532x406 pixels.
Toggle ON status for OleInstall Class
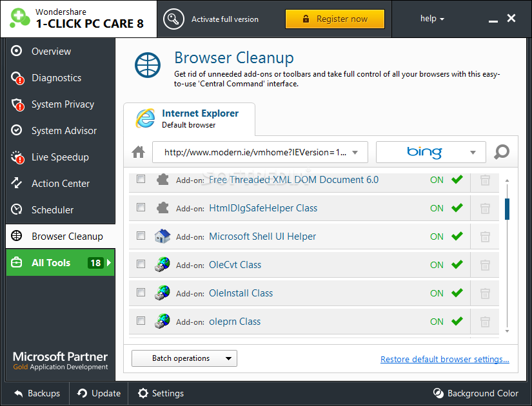pos(446,293)
